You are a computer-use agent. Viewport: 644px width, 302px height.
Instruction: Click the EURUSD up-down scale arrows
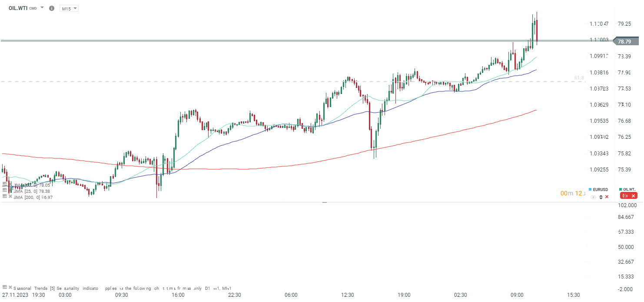601,197
